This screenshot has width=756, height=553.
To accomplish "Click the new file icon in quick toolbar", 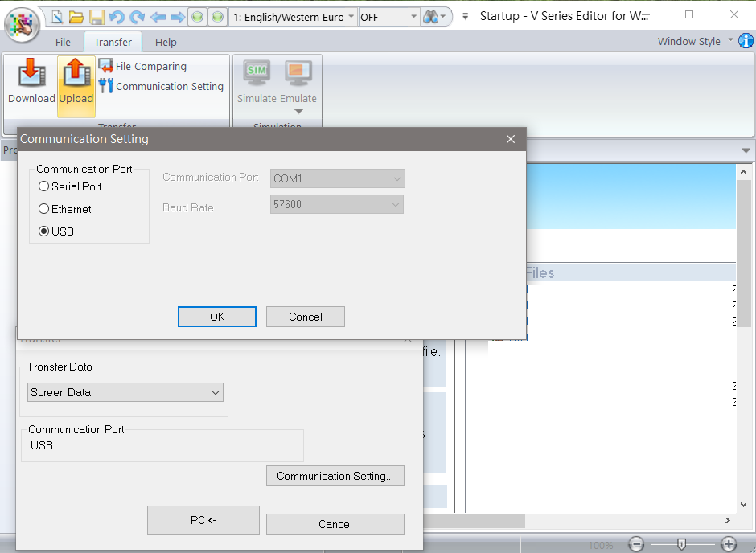I will click(57, 17).
